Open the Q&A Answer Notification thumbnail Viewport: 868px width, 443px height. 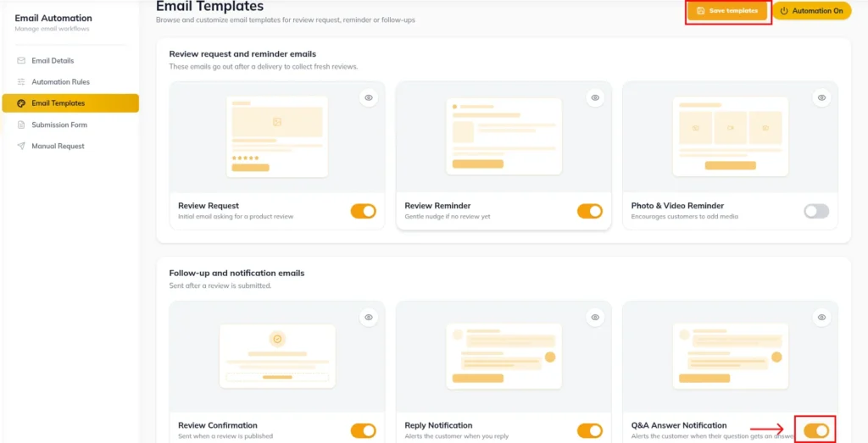[730, 356]
